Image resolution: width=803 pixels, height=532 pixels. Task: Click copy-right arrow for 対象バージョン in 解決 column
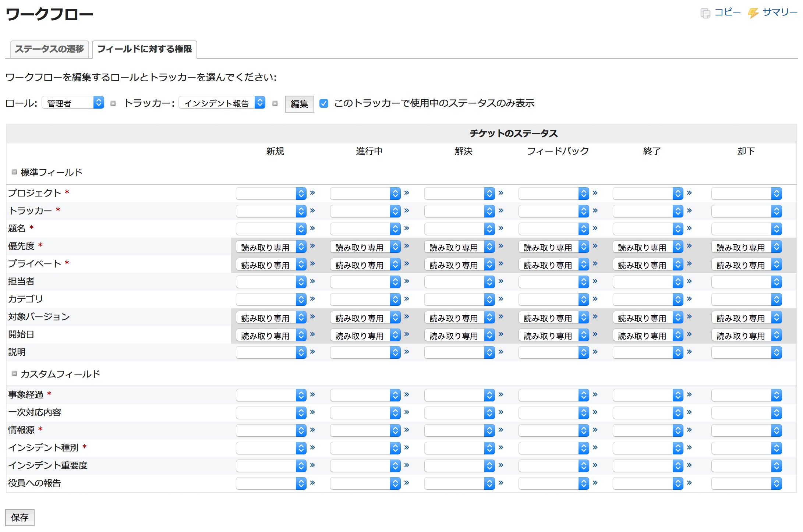point(501,316)
